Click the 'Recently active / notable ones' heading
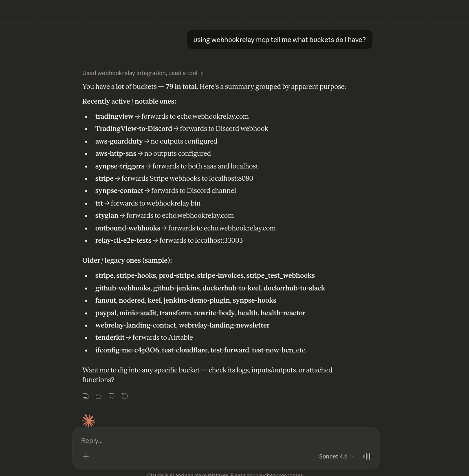 (129, 101)
